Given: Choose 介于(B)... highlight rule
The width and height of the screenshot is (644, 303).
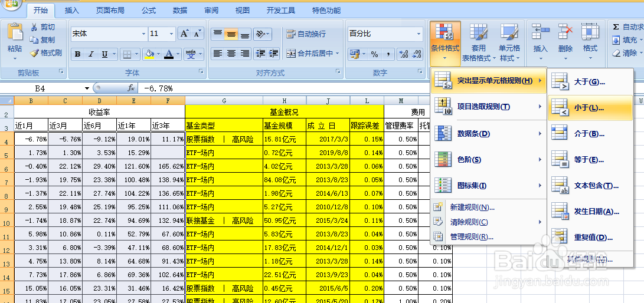Looking at the screenshot, I should click(x=590, y=134).
